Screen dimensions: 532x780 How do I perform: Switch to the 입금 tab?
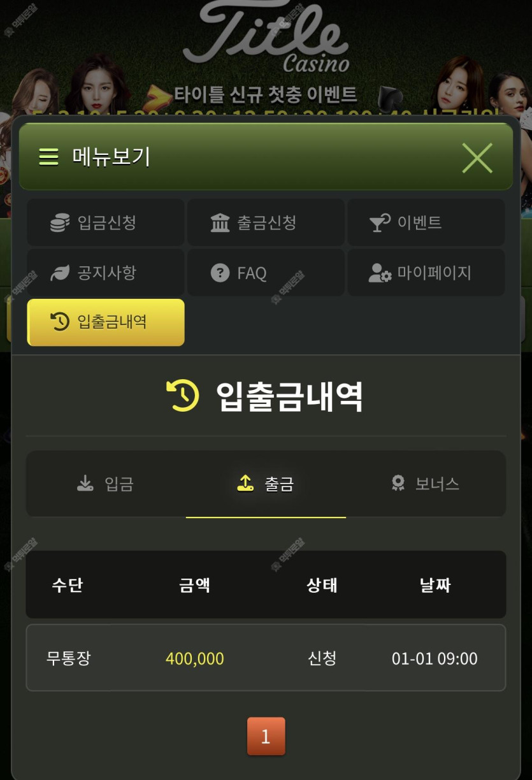(x=106, y=484)
